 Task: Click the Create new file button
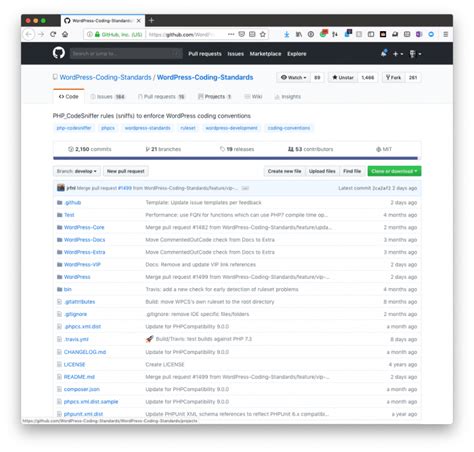click(x=284, y=171)
